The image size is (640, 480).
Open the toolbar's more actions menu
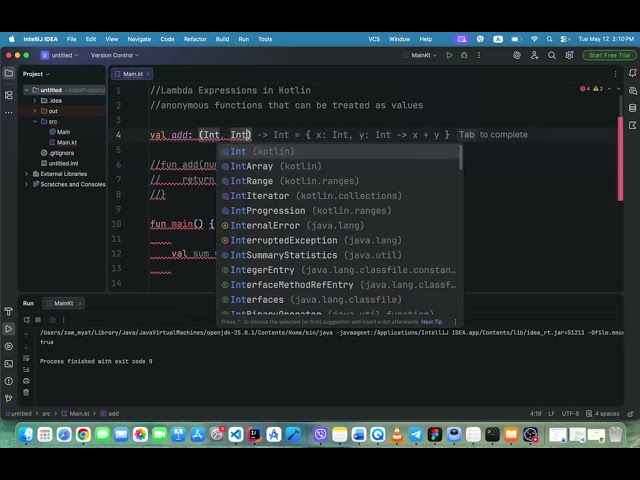(479, 55)
